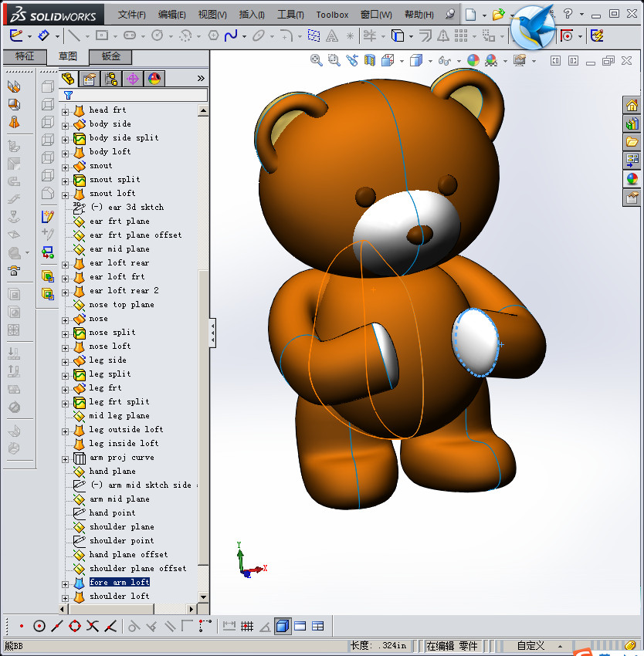Switch to the 钣金 tab
644x656 pixels.
coord(110,56)
